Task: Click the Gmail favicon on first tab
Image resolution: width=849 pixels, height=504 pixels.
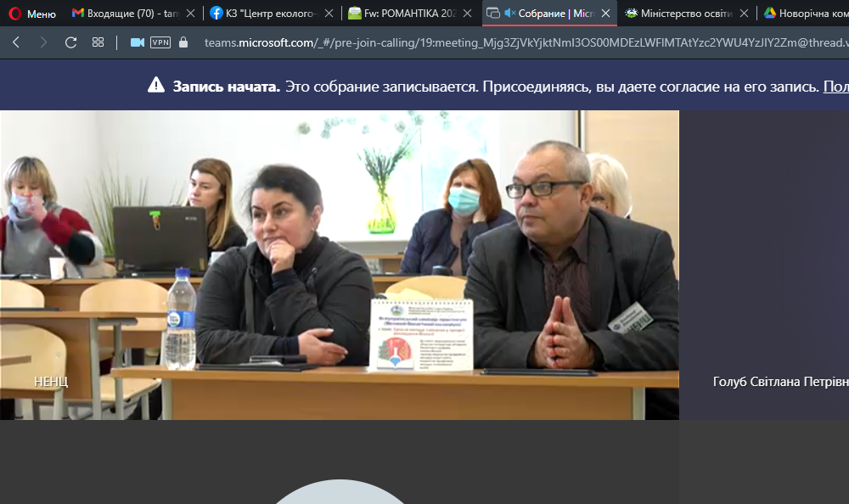Action: 78,13
